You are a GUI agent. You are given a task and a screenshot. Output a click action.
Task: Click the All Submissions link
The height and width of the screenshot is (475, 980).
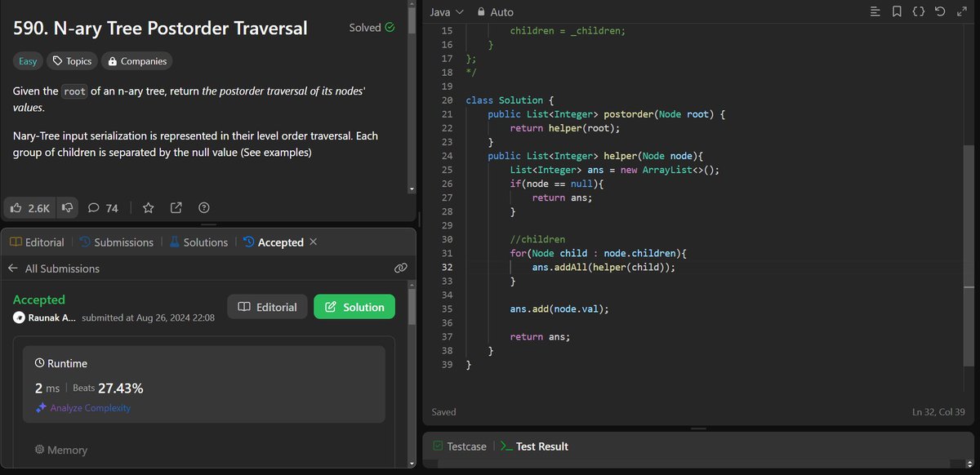pyautogui.click(x=62, y=269)
